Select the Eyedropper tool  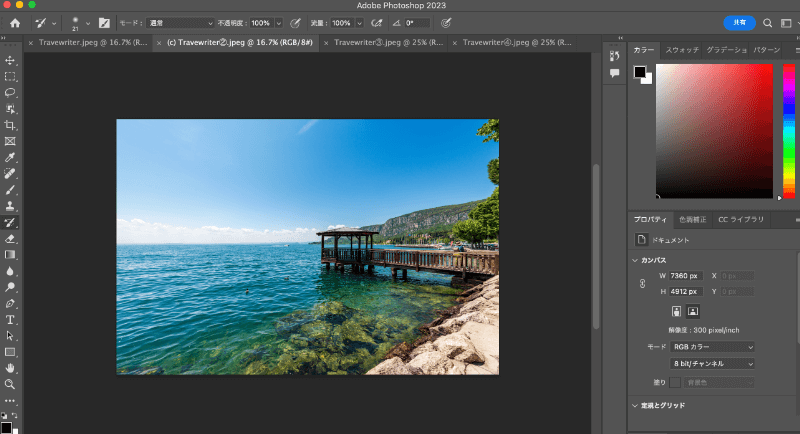(x=10, y=157)
